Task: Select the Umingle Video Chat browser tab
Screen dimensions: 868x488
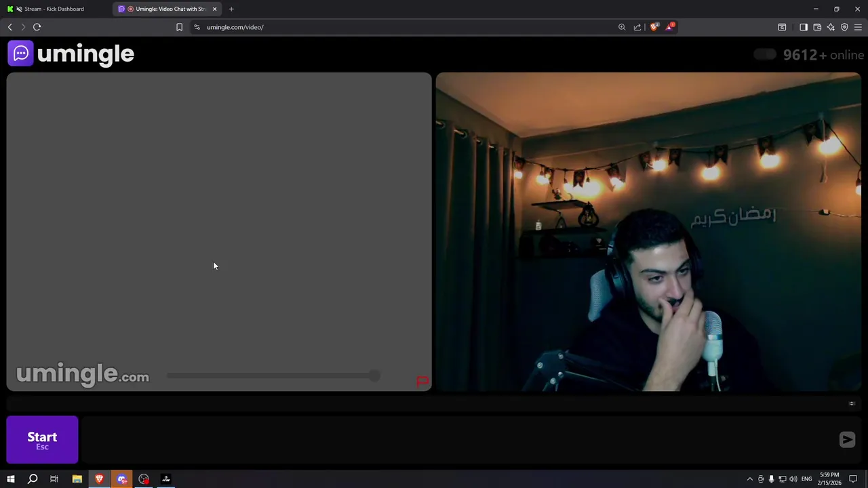Action: 166,9
